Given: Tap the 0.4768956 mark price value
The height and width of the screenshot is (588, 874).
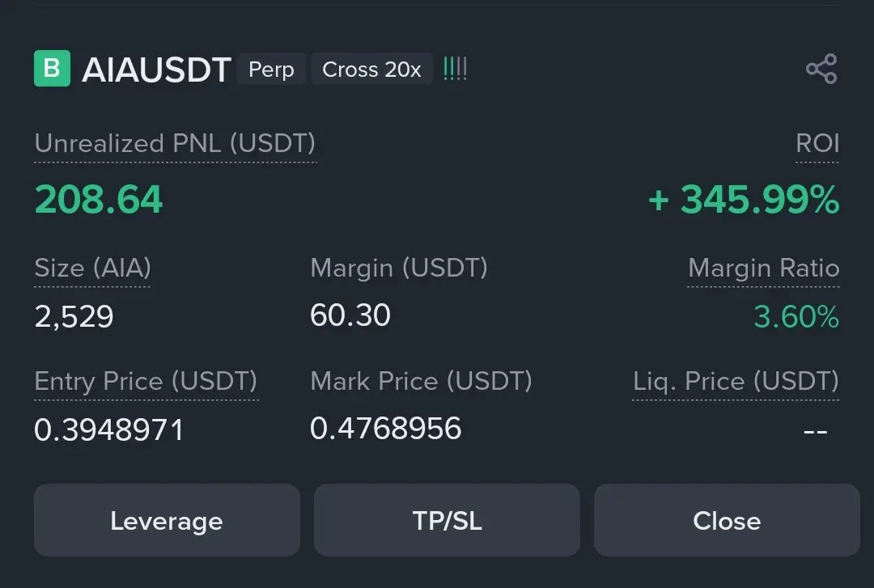Looking at the screenshot, I should (386, 428).
